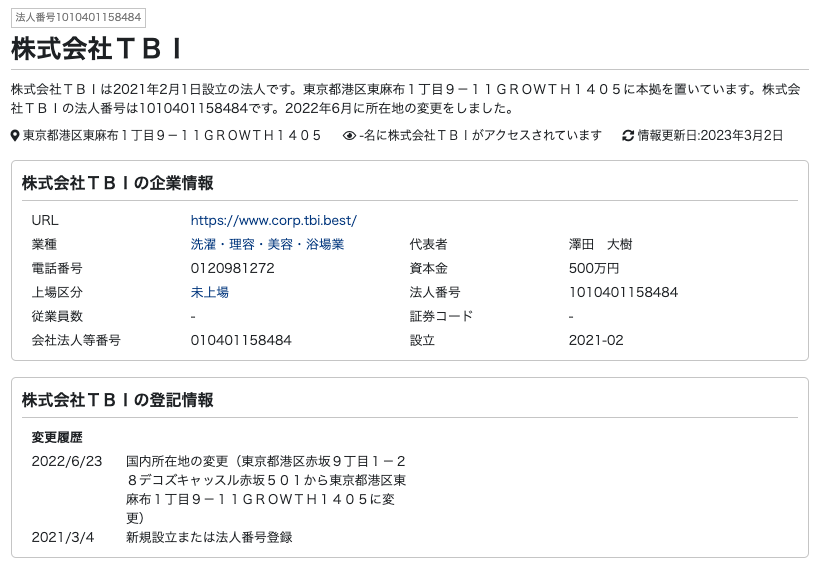Click the 変更履歴 subheading
The width and height of the screenshot is (821, 565).
coord(57,437)
